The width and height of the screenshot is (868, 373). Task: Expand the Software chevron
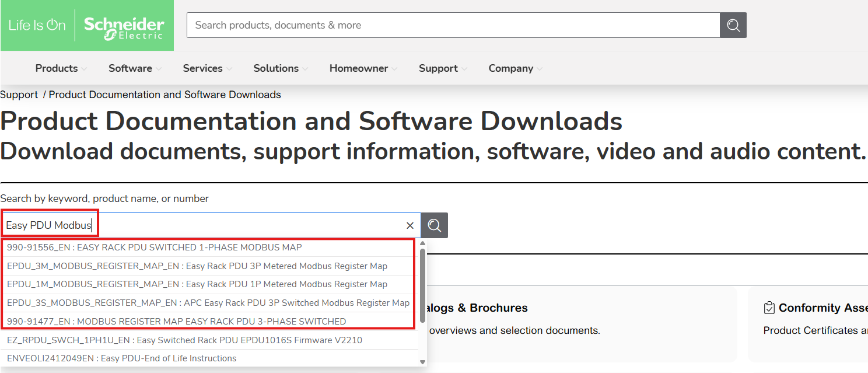[x=158, y=69]
